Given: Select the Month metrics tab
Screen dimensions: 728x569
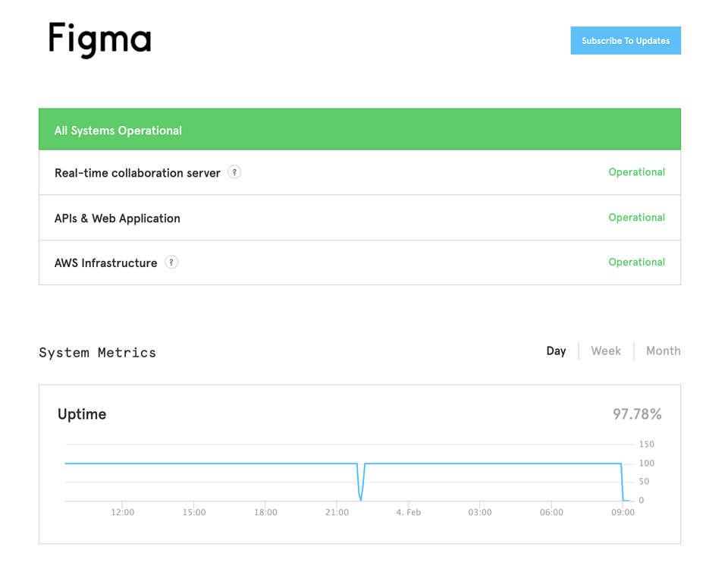Looking at the screenshot, I should tap(663, 351).
